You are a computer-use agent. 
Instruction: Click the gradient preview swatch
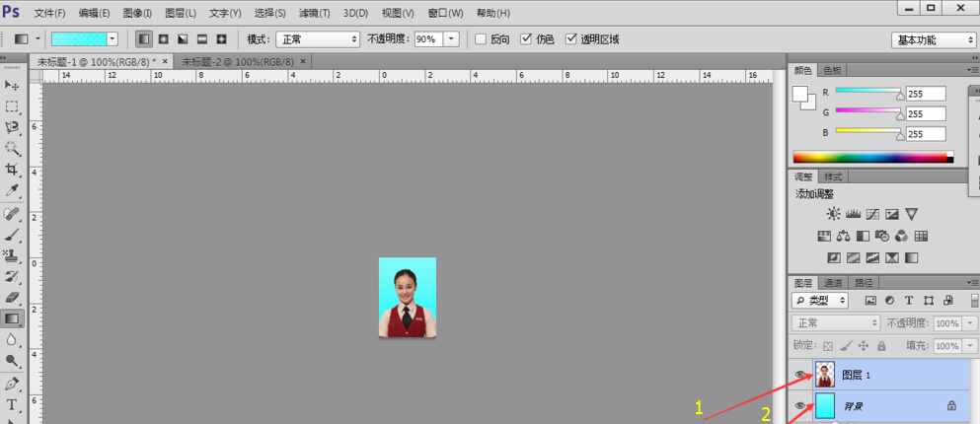pyautogui.click(x=79, y=39)
